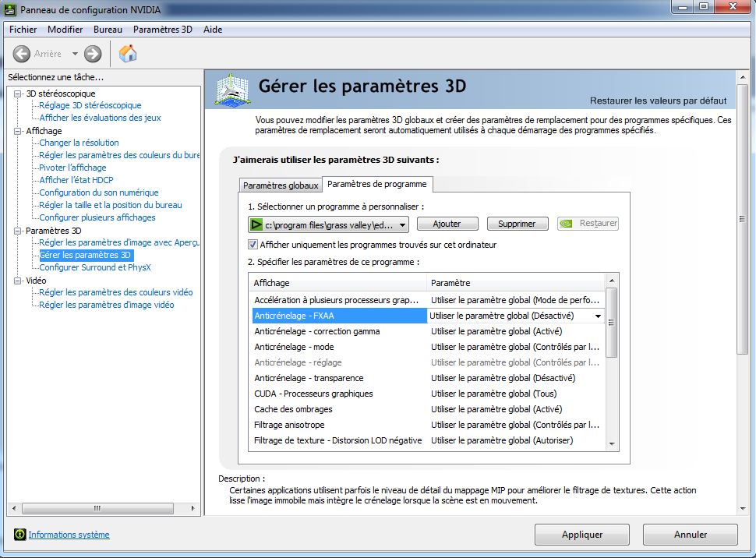Select Filtrage anisotrope row
The width and height of the screenshot is (756, 558).
tap(427, 425)
